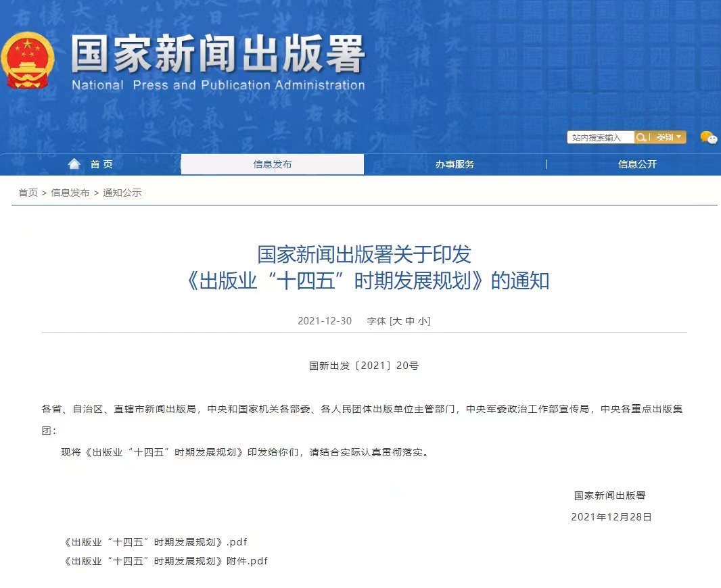
Task: Click National Press and Publication Administration text
Action: (218, 85)
